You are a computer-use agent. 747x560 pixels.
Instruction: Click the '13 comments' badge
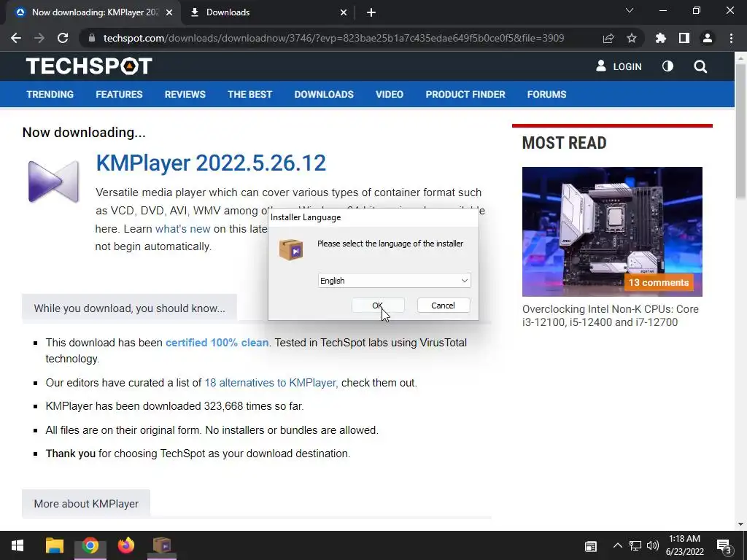(x=659, y=282)
